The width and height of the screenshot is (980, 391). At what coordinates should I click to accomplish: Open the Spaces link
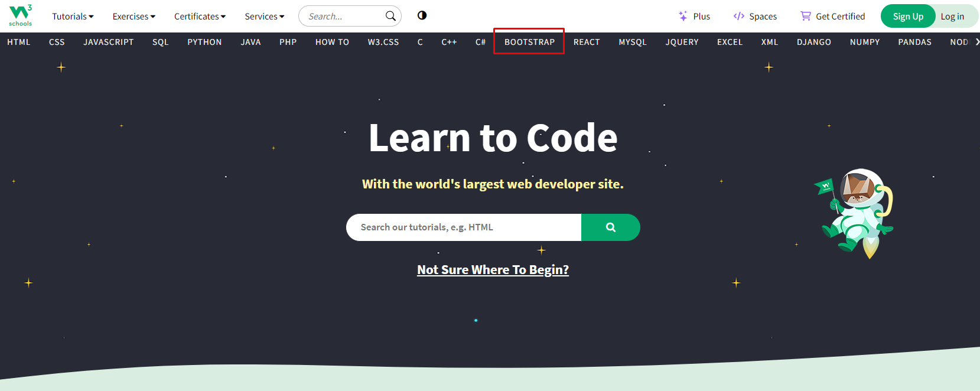(x=756, y=16)
